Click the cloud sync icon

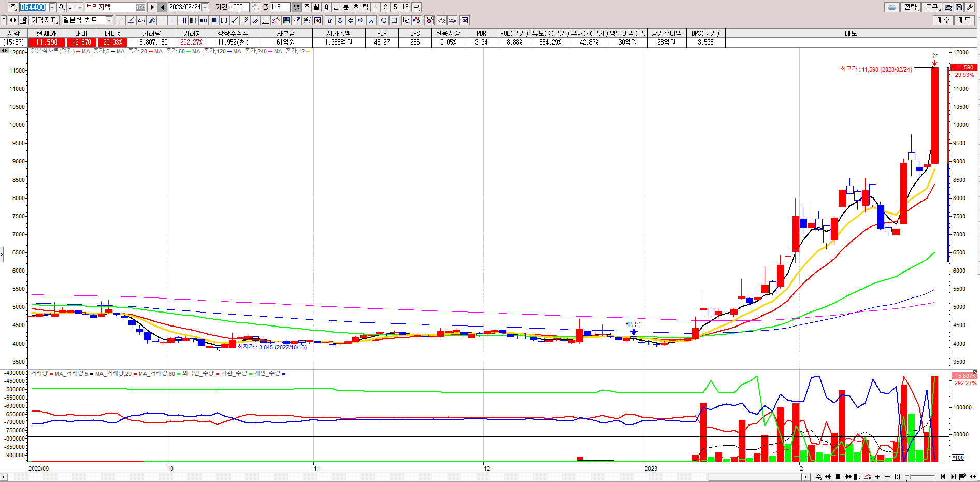tap(892, 7)
